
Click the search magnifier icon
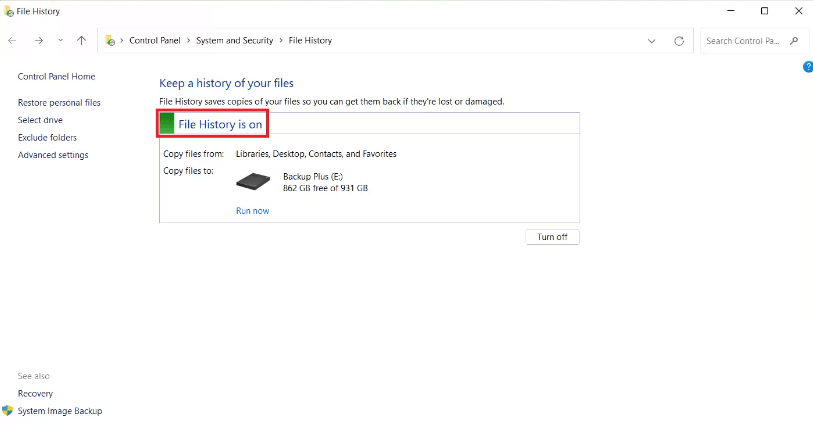tap(794, 41)
